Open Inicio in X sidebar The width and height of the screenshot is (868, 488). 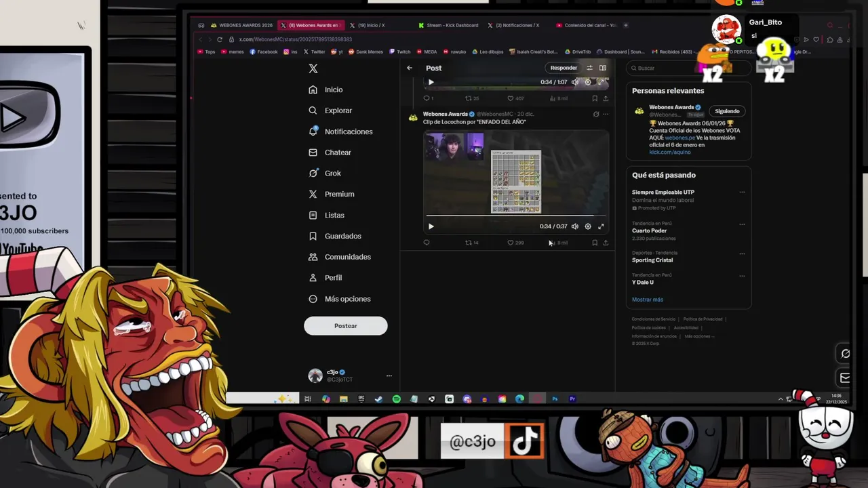[325, 89]
